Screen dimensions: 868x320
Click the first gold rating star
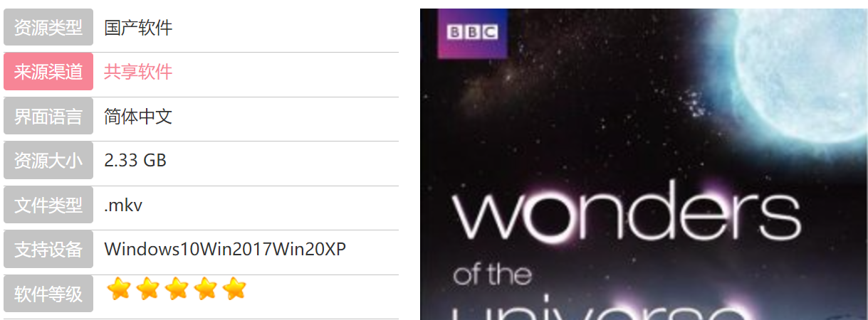[119, 289]
